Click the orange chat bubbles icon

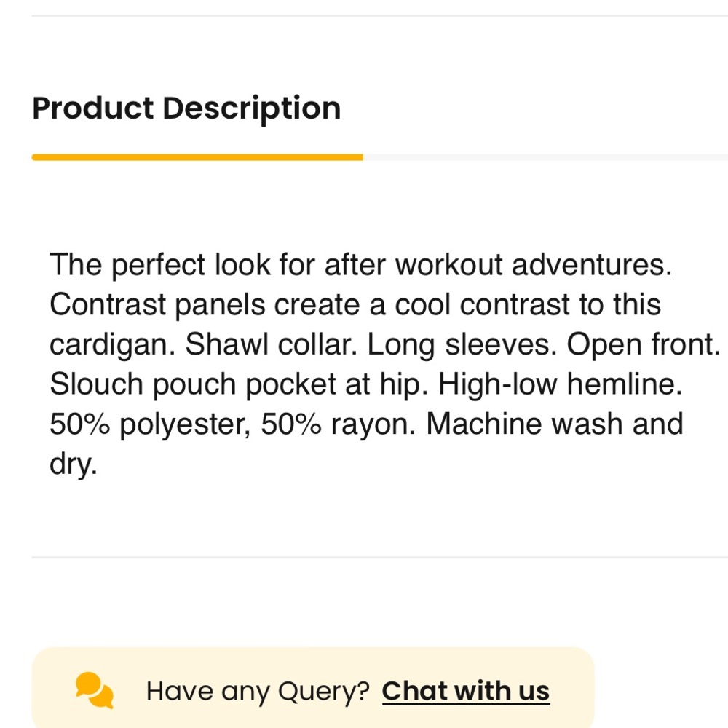[95, 690]
